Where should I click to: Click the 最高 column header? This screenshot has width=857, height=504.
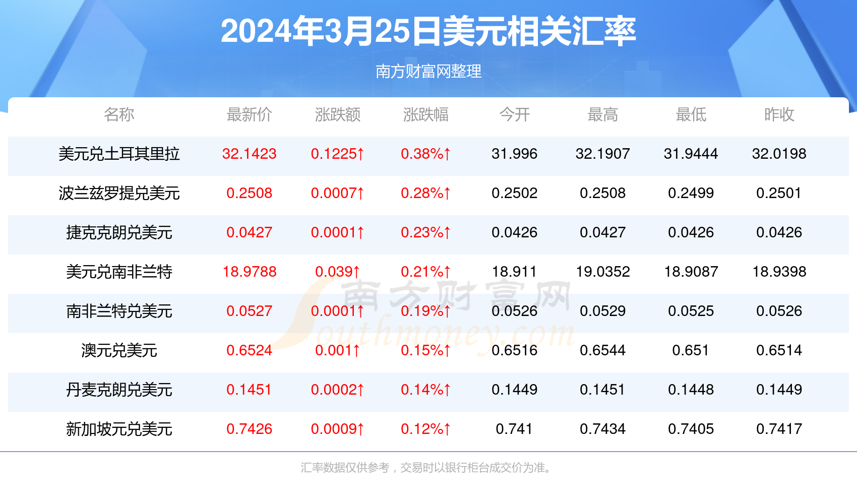point(603,115)
